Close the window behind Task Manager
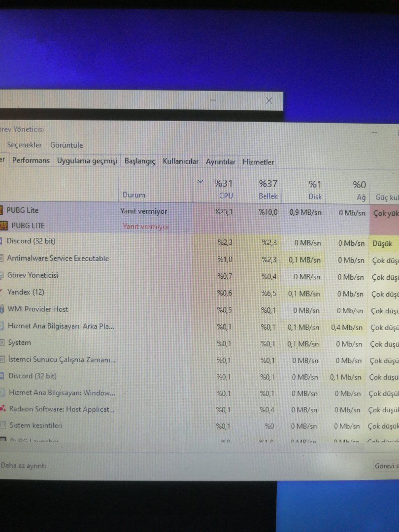Image resolution: width=399 pixels, height=532 pixels. pos(269,100)
